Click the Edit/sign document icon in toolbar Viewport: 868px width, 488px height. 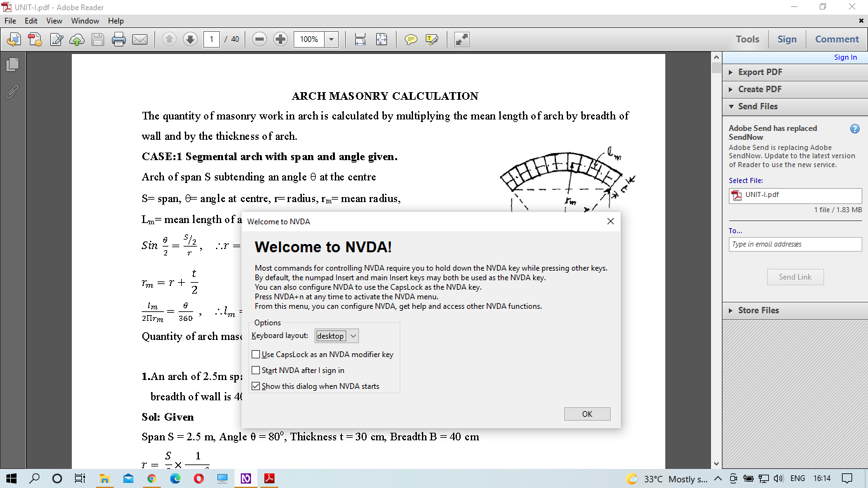coord(56,39)
